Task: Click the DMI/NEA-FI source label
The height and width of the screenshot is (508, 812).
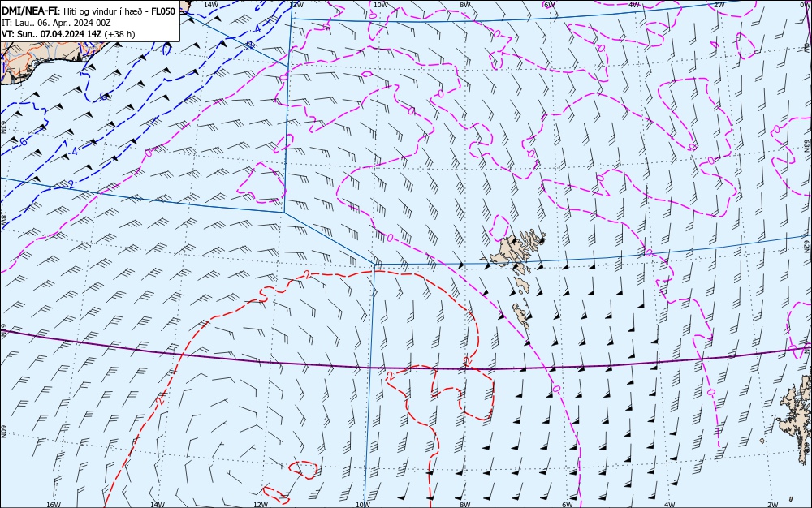Action: coord(29,11)
